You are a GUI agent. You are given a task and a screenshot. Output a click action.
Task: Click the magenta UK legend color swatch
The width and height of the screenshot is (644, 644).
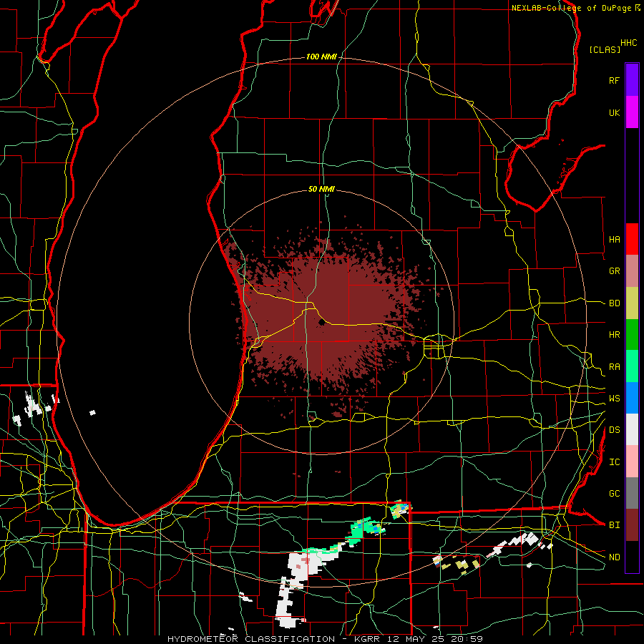click(632, 112)
